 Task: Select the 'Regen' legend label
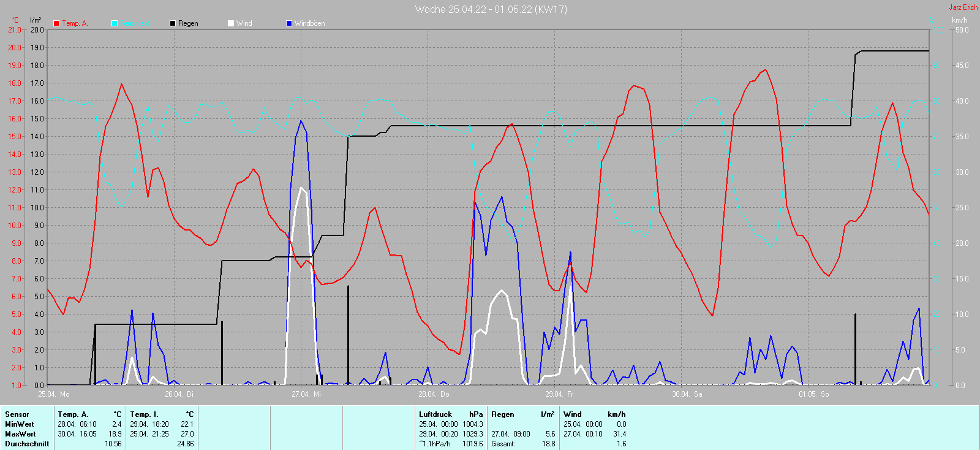click(188, 23)
